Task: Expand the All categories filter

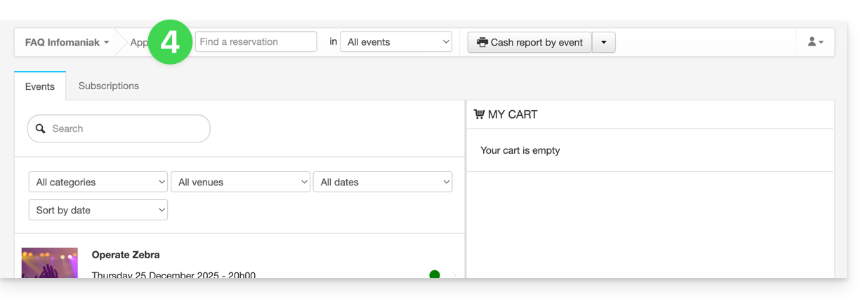Action: coord(98,182)
